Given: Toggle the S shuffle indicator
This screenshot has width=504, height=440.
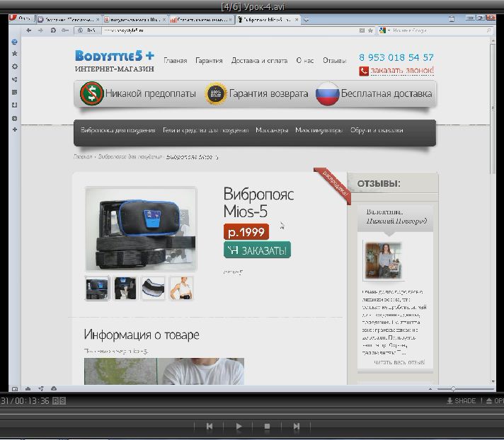Looking at the screenshot, I should tap(62, 401).
